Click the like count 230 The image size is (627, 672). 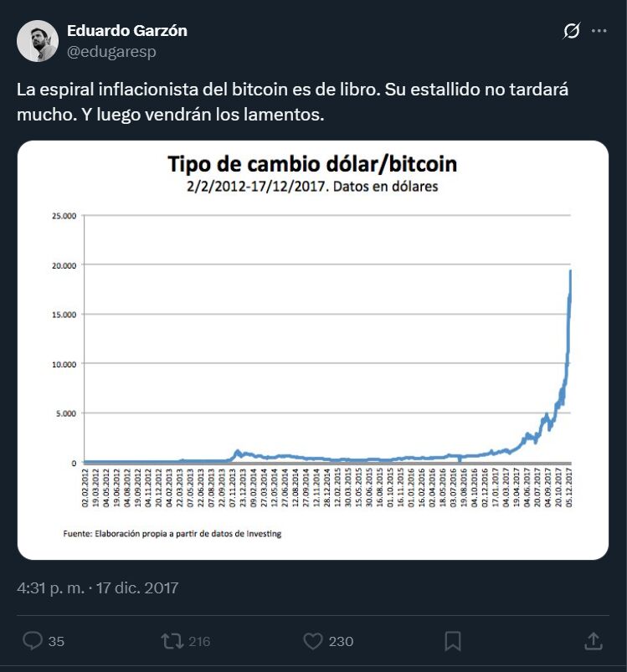[x=341, y=642]
